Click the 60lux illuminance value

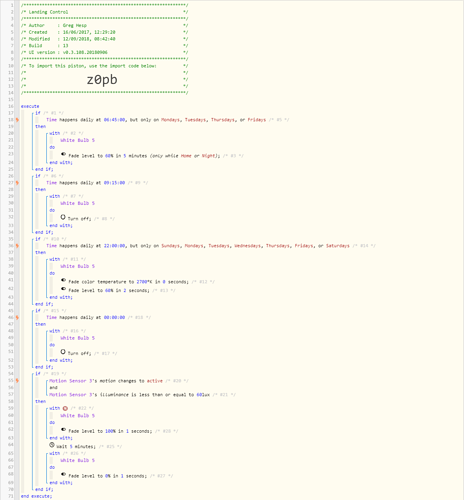click(203, 395)
